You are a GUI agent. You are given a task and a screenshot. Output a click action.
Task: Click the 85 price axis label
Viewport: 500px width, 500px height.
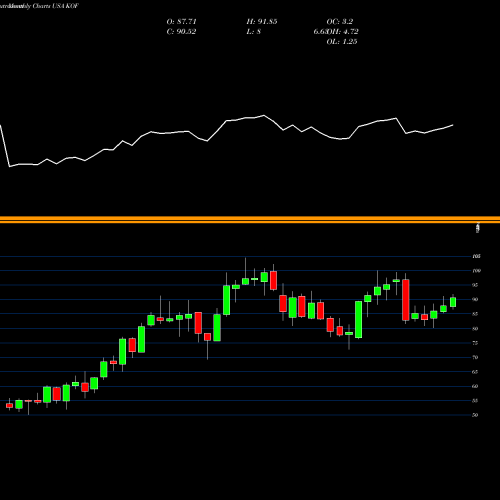[x=475, y=314]
